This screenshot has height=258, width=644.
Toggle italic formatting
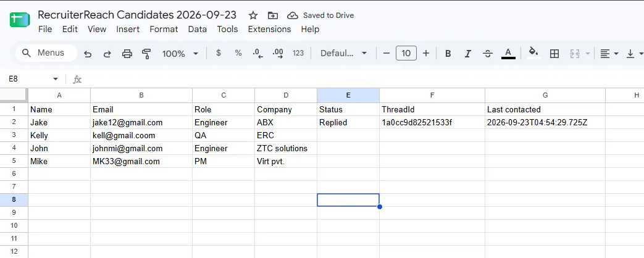tap(468, 54)
